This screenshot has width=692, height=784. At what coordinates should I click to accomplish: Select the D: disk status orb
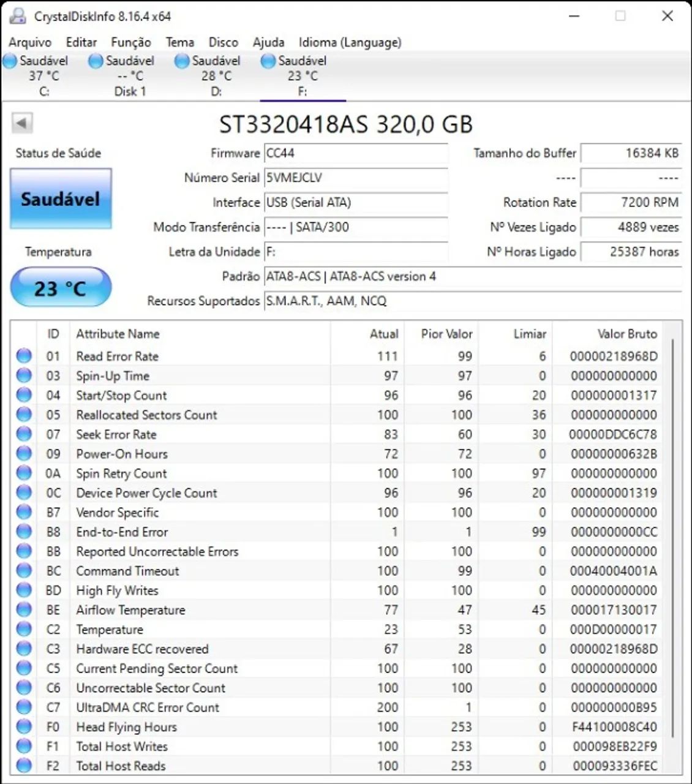point(182,61)
